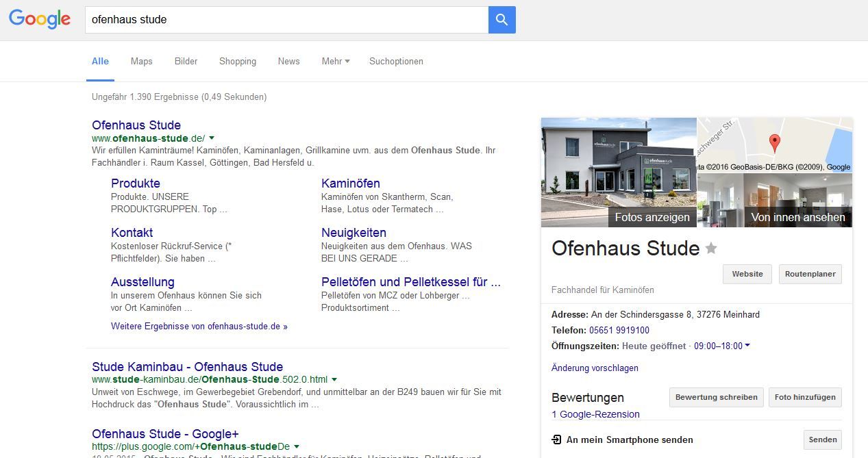Call phone number 05651 9919100
This screenshot has height=458, width=868.
click(619, 330)
